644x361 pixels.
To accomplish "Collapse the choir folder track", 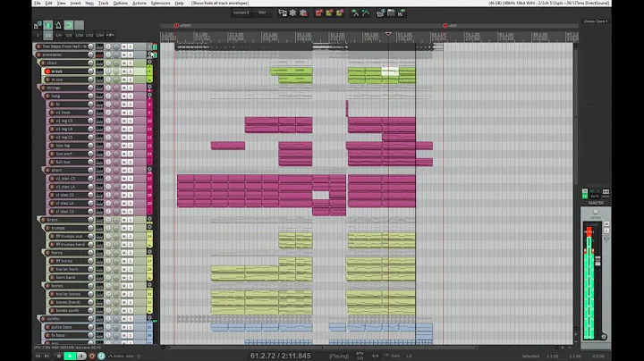I will [x=149, y=63].
